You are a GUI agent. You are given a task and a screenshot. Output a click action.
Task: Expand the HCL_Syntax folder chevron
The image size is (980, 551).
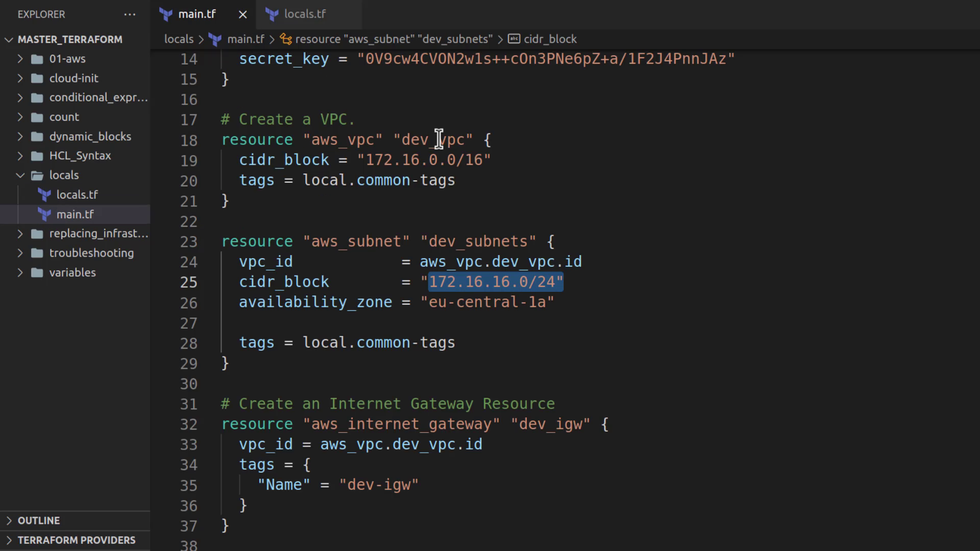click(20, 156)
